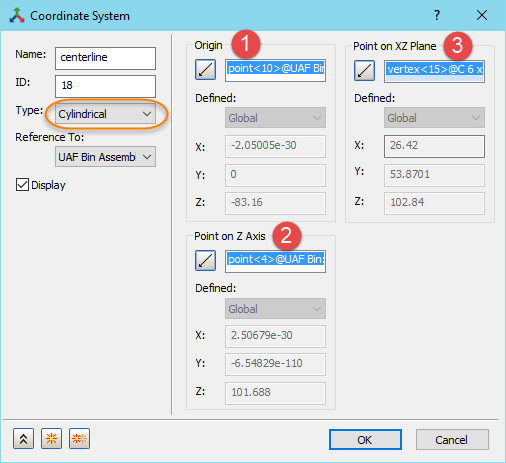Open the Point on XZ Plane Defined dropdown

pos(434,118)
